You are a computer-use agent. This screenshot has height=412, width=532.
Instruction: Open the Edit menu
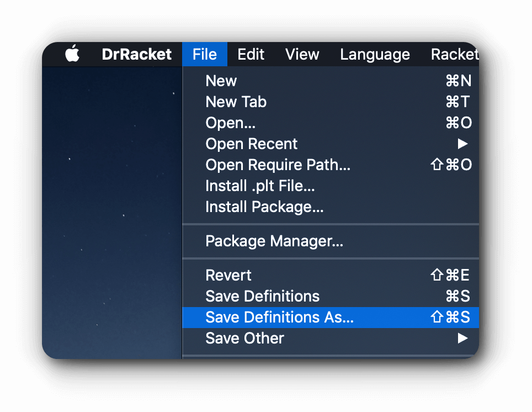click(x=251, y=54)
